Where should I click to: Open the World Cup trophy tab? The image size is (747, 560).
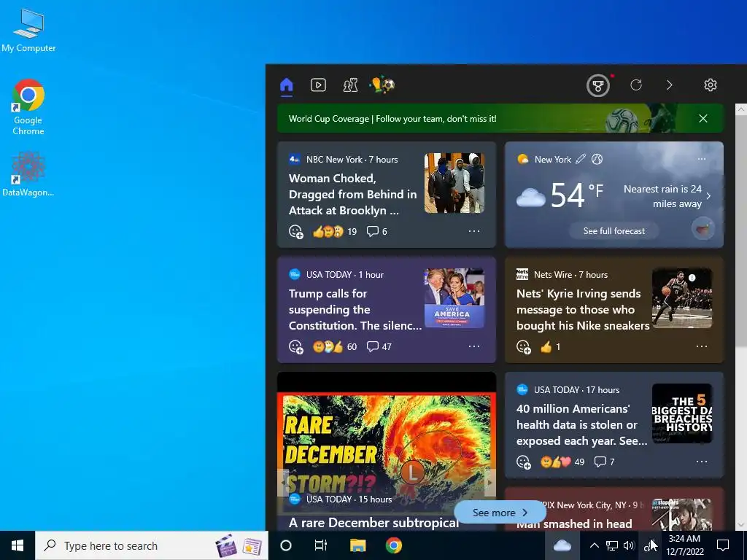pyautogui.click(x=382, y=85)
